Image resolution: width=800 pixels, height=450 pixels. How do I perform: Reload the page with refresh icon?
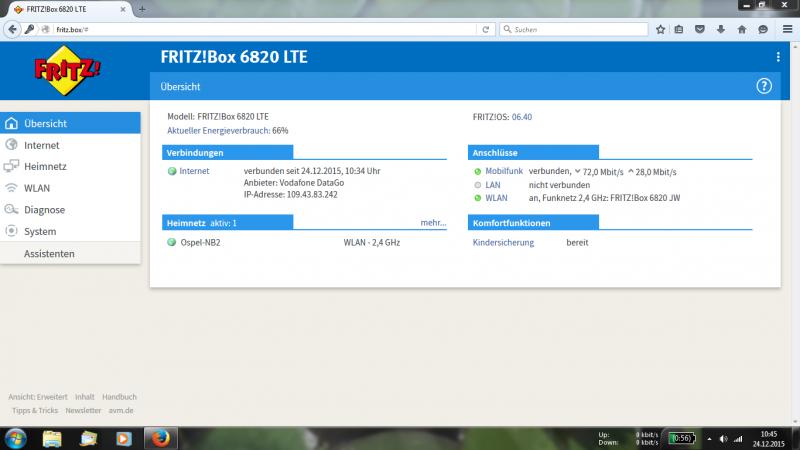coord(486,30)
